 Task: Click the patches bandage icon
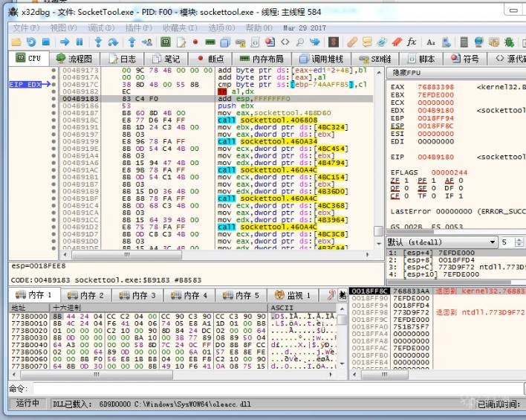point(351,42)
